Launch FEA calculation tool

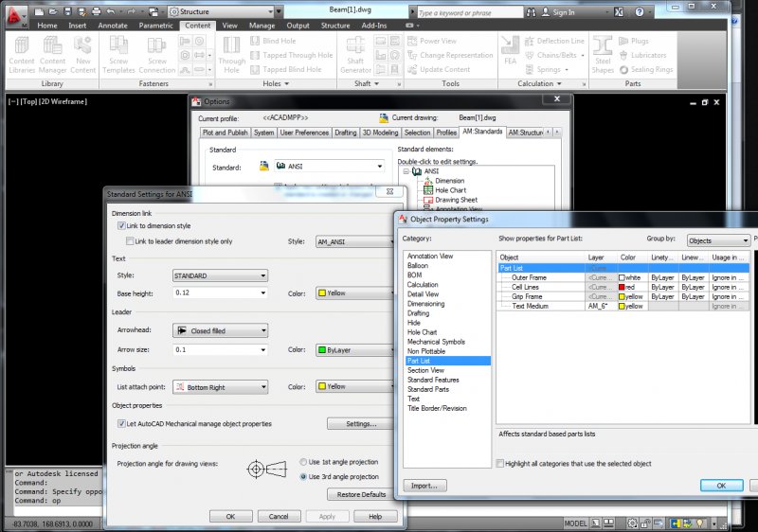tap(510, 51)
